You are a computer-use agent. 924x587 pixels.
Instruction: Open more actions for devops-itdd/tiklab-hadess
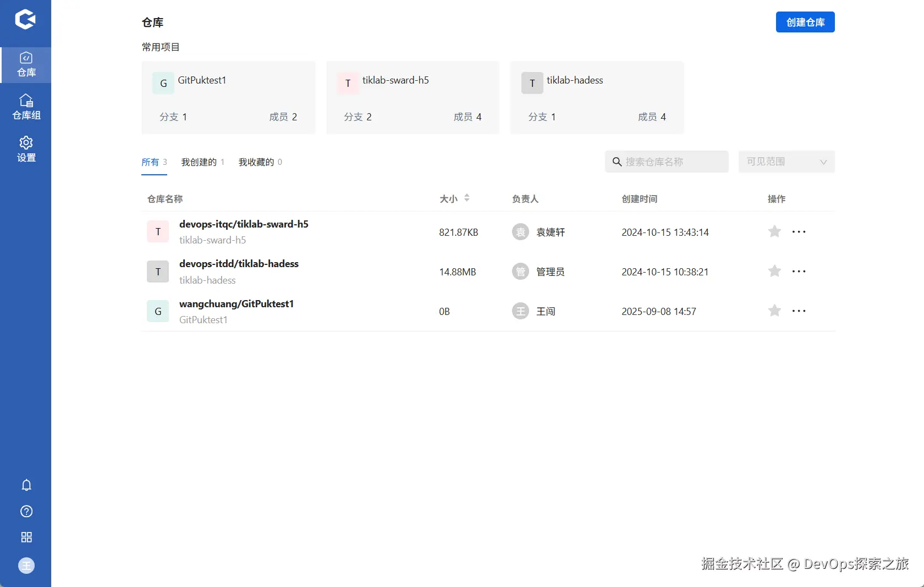coord(799,272)
